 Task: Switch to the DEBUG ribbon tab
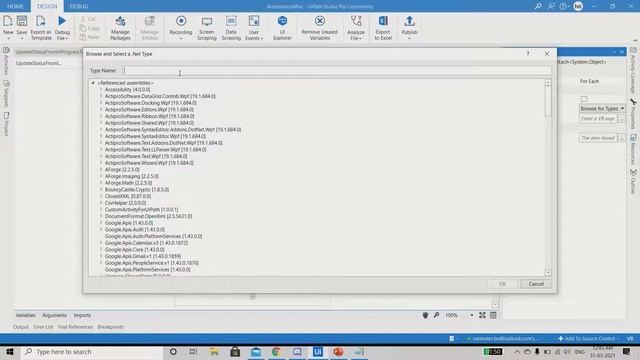79,6
